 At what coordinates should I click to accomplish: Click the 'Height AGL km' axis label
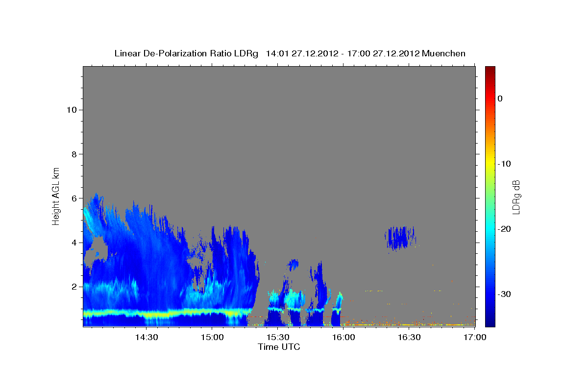click(56, 196)
